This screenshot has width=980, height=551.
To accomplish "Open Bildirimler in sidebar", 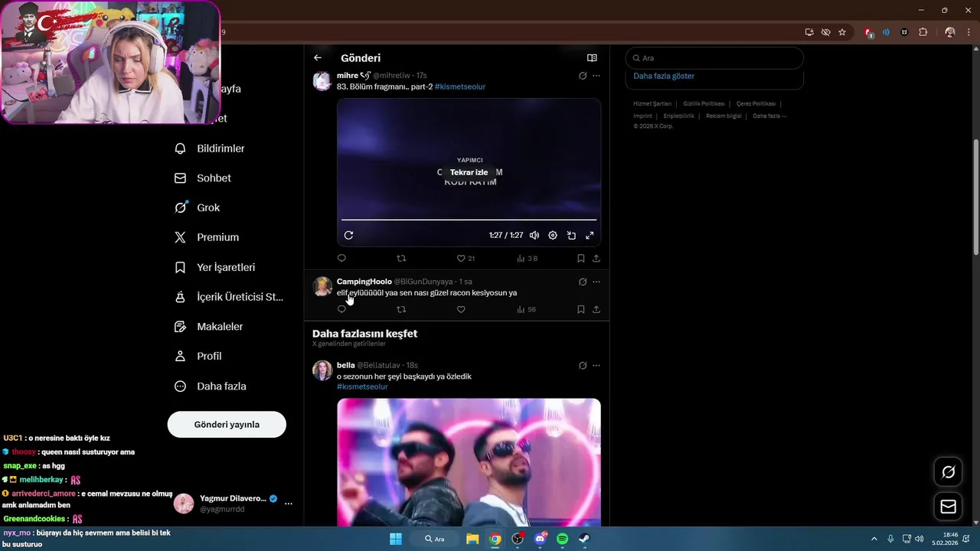I will click(x=210, y=148).
